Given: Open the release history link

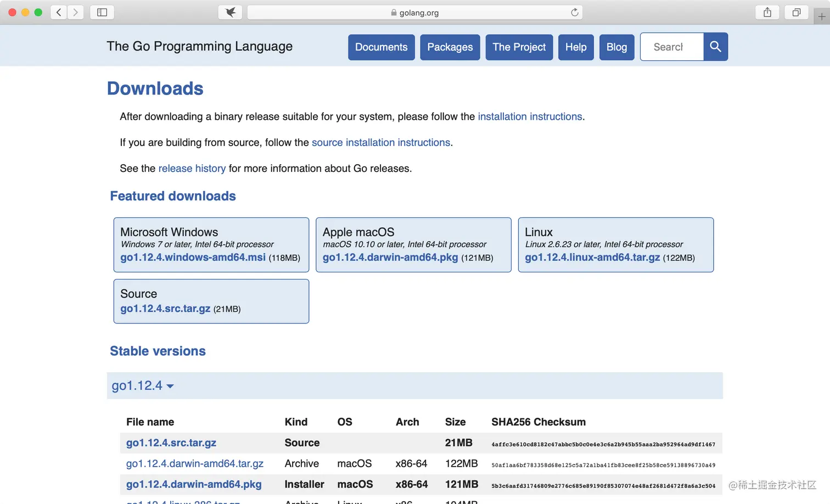Looking at the screenshot, I should 192,168.
